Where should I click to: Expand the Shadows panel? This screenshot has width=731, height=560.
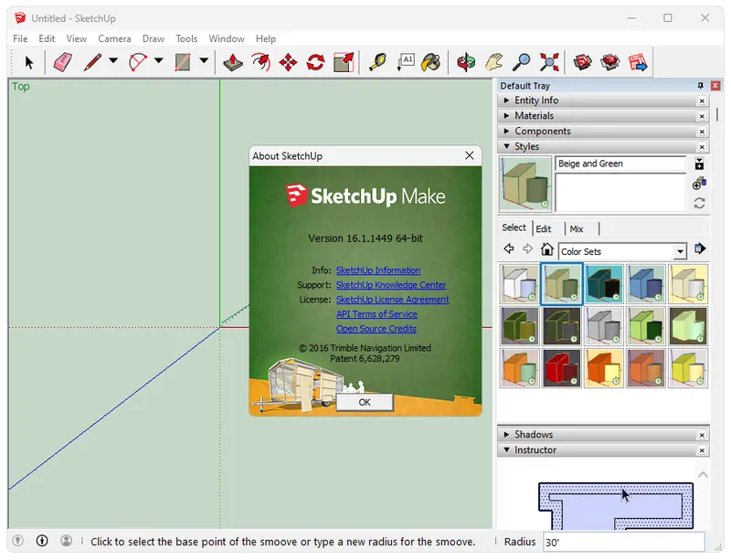coord(603,435)
